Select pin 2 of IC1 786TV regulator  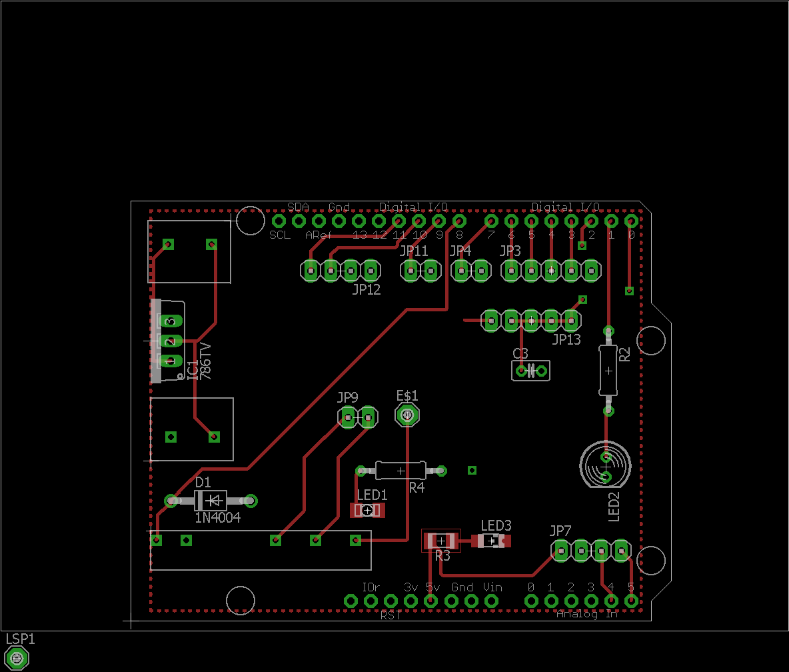click(170, 341)
